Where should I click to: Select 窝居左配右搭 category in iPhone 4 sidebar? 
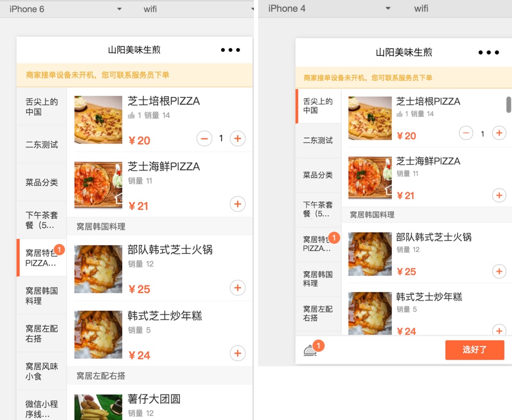coord(318,313)
